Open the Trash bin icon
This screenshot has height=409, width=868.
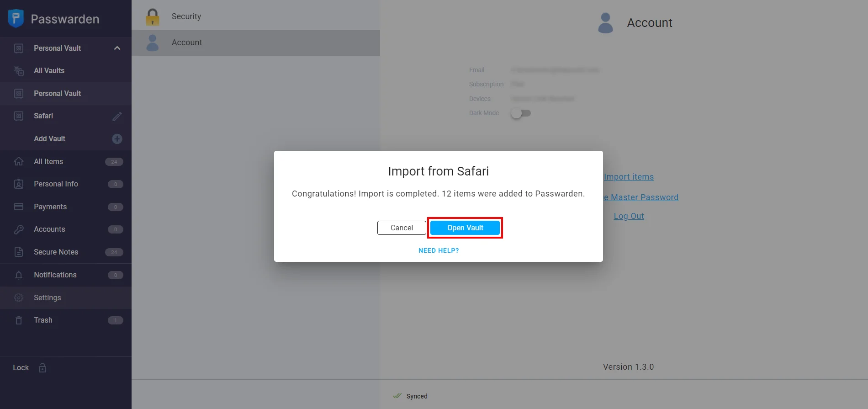19,320
